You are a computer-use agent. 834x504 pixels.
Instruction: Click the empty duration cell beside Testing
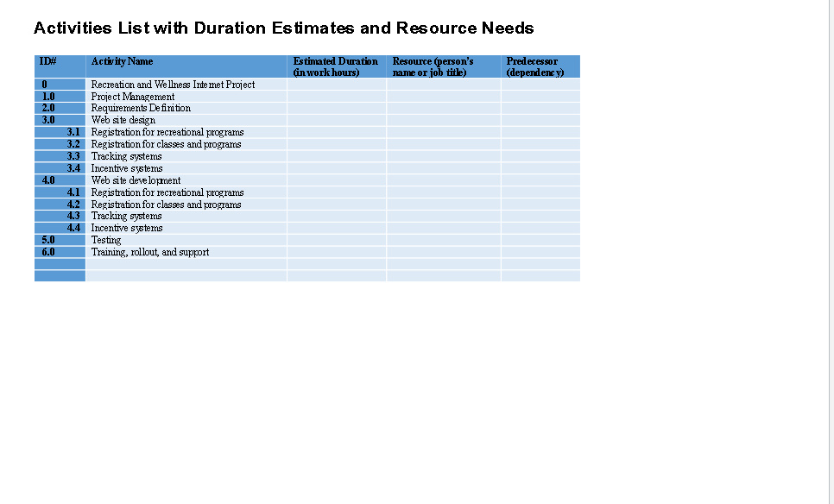coord(335,240)
